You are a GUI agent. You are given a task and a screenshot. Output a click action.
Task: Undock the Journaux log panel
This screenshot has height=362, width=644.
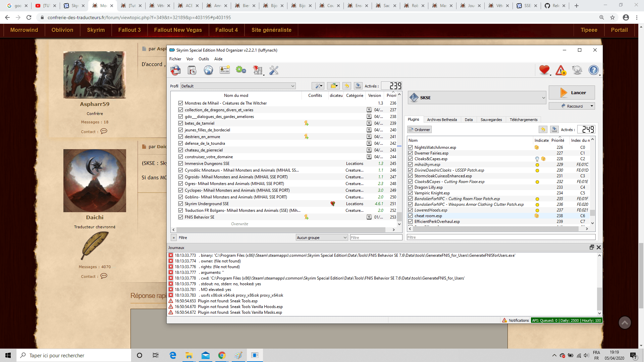pos(592,247)
